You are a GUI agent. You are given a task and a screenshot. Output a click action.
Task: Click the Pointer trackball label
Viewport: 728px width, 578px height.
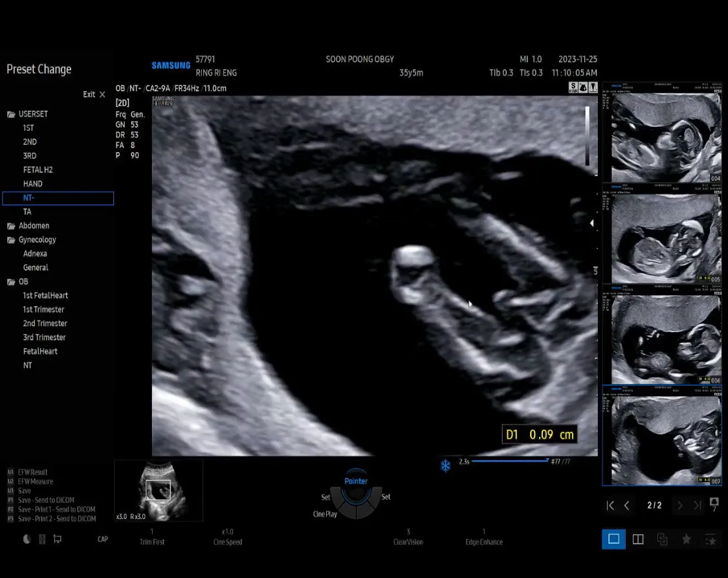coord(356,481)
